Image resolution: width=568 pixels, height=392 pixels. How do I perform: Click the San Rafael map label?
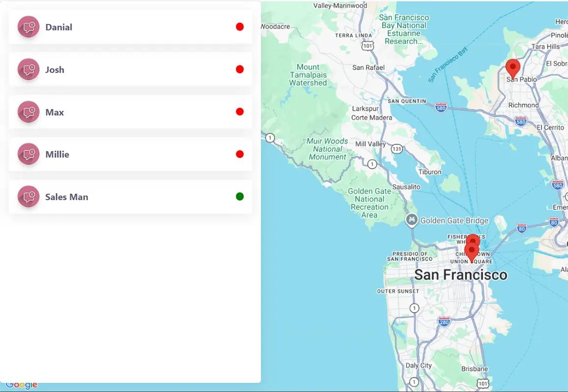click(x=368, y=67)
